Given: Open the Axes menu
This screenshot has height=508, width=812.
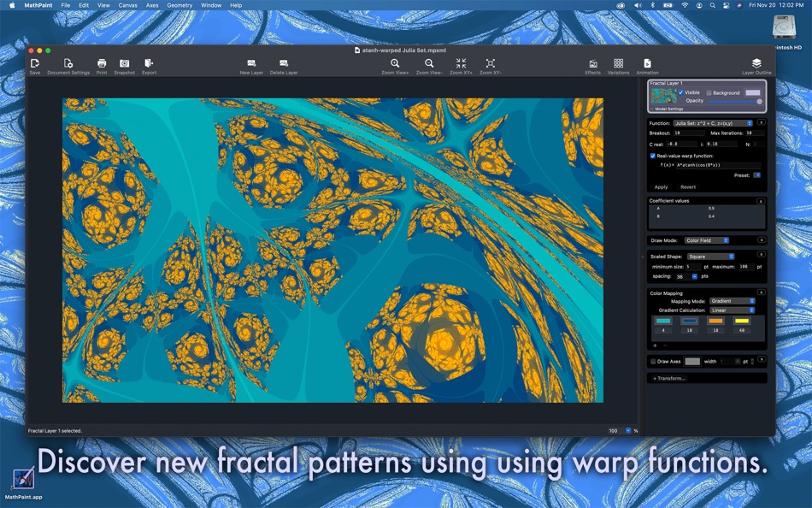Looking at the screenshot, I should [x=152, y=5].
